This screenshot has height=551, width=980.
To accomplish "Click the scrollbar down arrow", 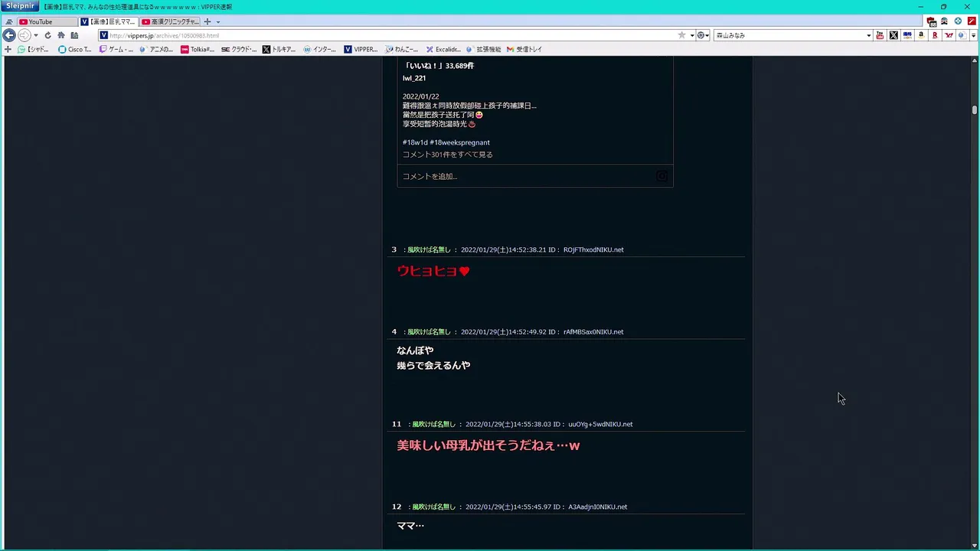I will pyautogui.click(x=975, y=545).
